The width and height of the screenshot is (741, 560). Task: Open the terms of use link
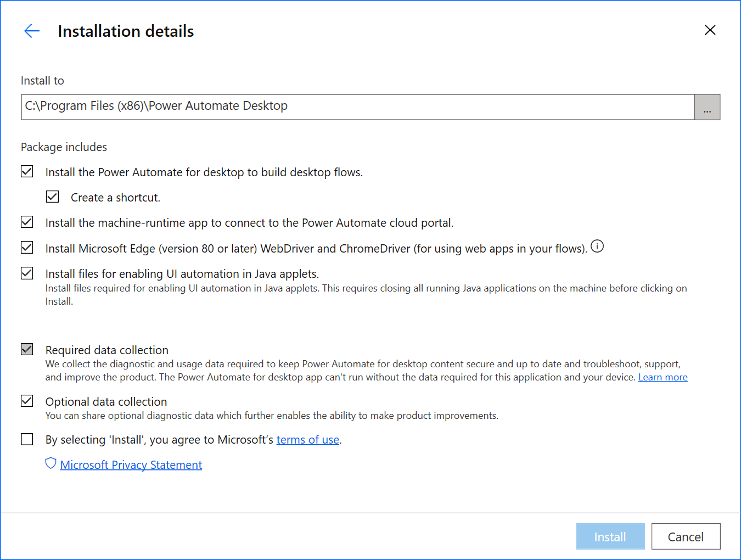pyautogui.click(x=308, y=440)
